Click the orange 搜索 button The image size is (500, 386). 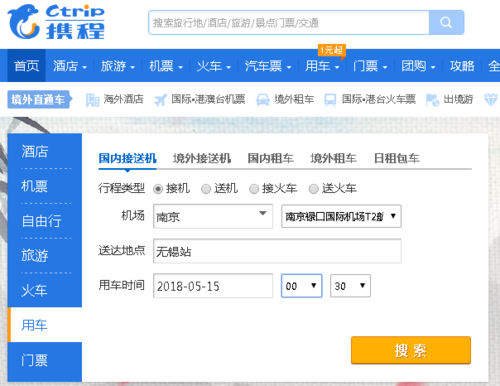pyautogui.click(x=411, y=350)
